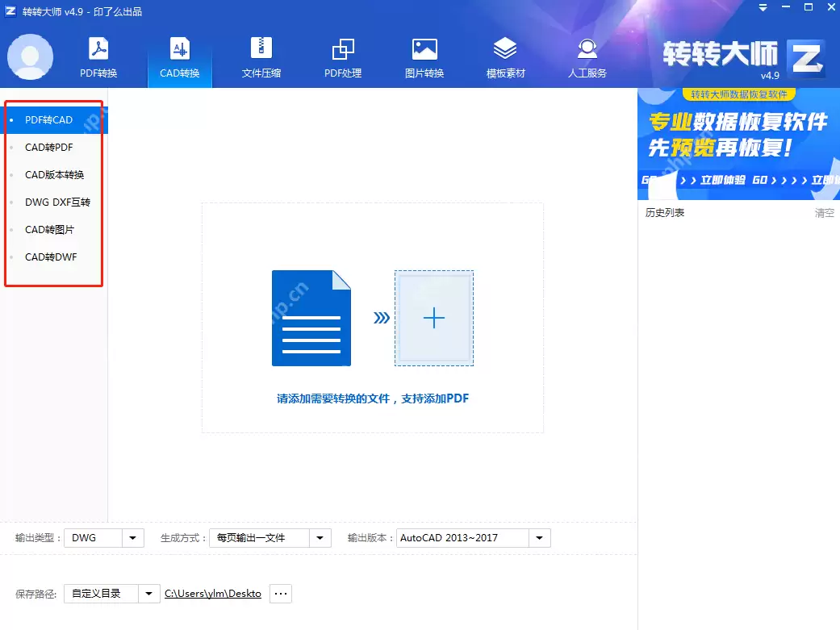This screenshot has height=630, width=840.
Task: Expand the 输出版本 AutoCAD version dropdown
Action: pyautogui.click(x=539, y=537)
